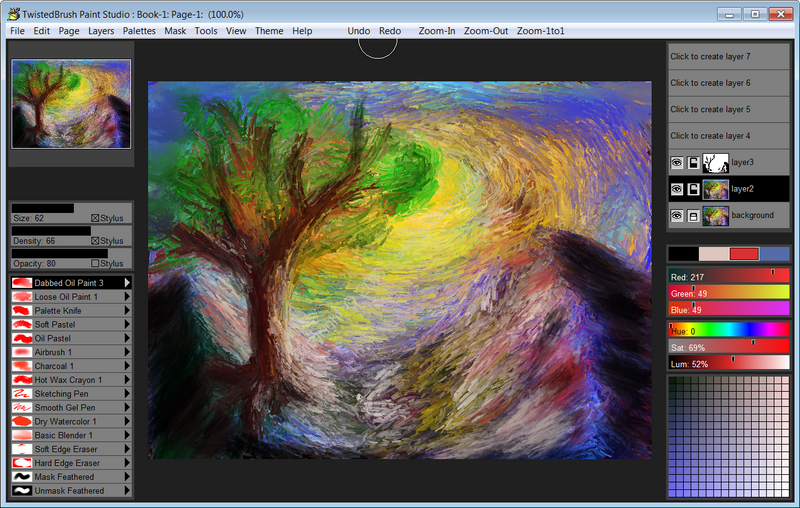
Task: Toggle the Stylus checkbox for Density
Action: 95,241
